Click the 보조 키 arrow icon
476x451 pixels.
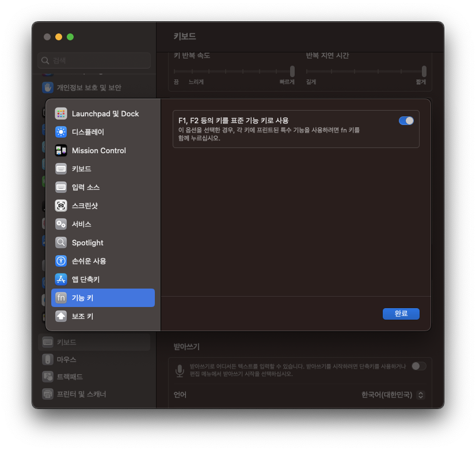61,316
